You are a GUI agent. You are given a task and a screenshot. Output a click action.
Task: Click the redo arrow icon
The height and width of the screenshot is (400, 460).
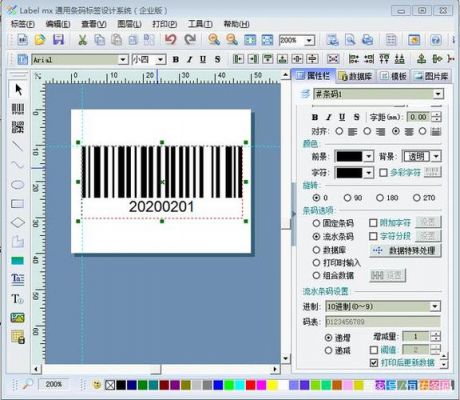[190, 40]
